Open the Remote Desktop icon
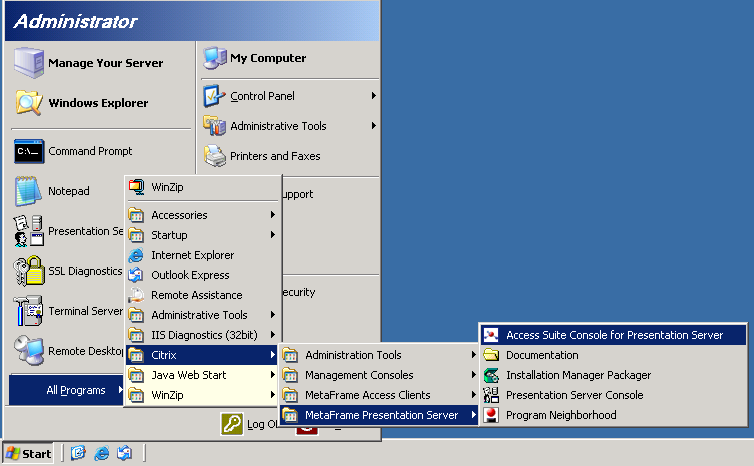The height and width of the screenshot is (466, 754). click(x=28, y=351)
